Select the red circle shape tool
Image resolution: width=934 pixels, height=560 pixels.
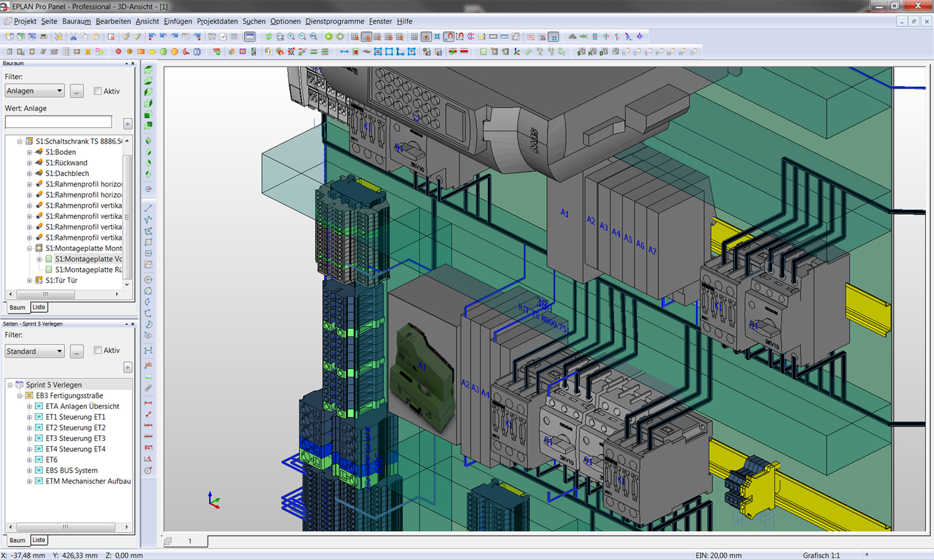click(x=119, y=51)
